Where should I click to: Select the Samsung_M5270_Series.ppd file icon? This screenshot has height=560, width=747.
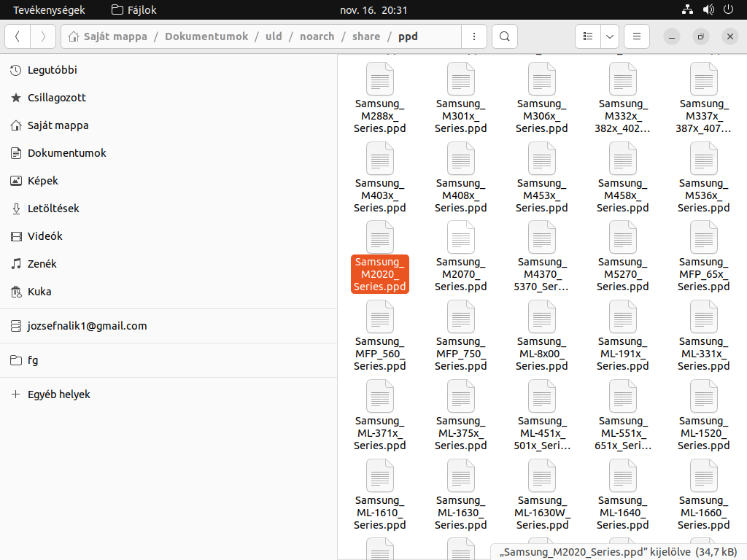[x=623, y=237]
